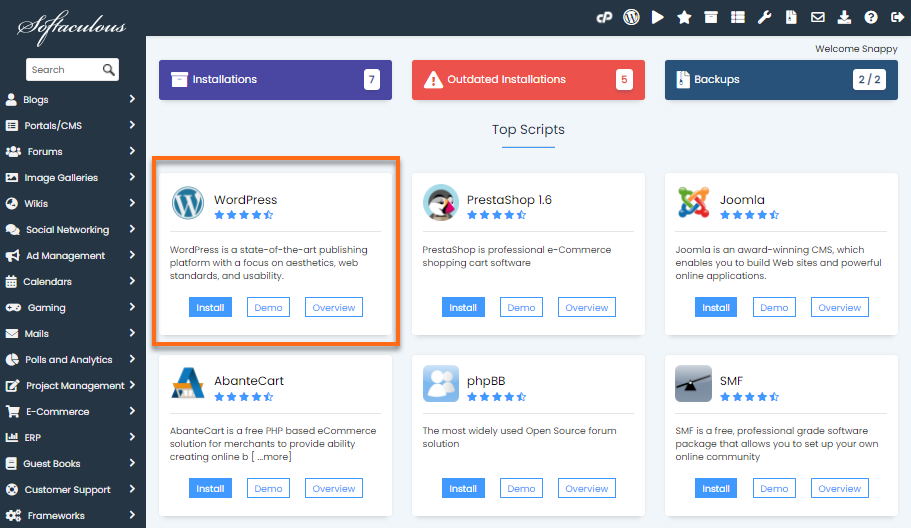Focus the Search input field
911x528 pixels.
(x=64, y=70)
